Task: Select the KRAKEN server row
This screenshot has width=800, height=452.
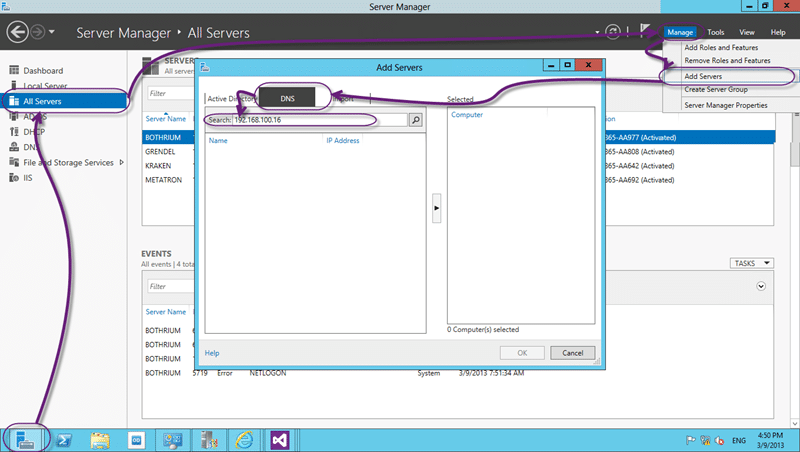Action: (158, 166)
